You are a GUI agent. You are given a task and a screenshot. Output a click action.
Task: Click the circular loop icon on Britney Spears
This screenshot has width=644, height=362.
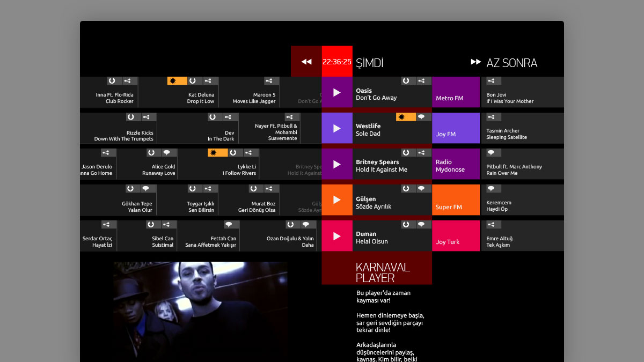point(406,153)
